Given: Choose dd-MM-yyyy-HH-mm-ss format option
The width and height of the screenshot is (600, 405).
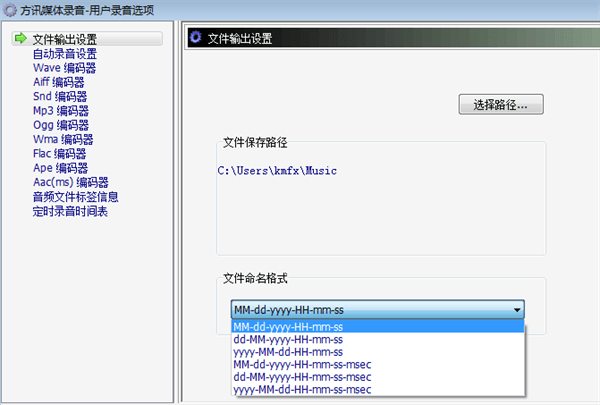Looking at the screenshot, I should tap(288, 339).
